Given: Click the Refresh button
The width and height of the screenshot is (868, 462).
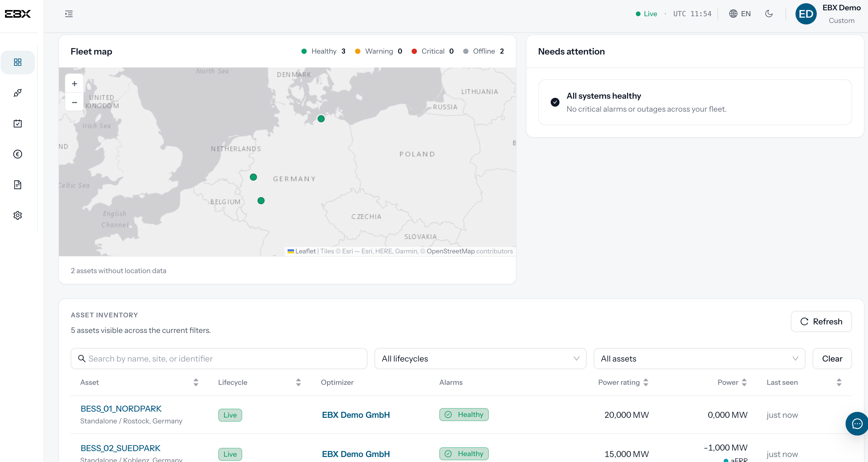Looking at the screenshot, I should [x=821, y=321].
